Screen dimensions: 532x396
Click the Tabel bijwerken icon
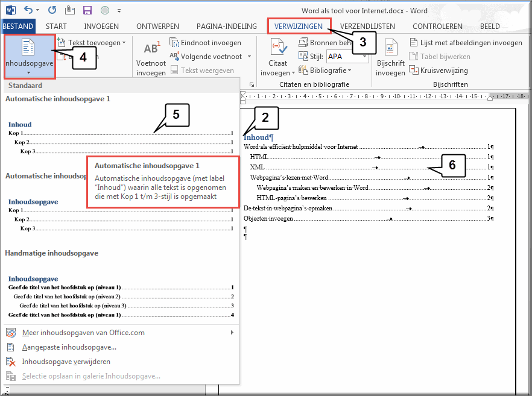coord(414,56)
